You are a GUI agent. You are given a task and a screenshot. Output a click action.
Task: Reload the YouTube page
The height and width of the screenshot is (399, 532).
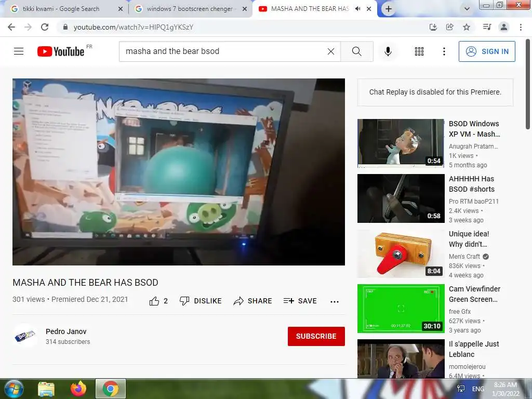45,27
